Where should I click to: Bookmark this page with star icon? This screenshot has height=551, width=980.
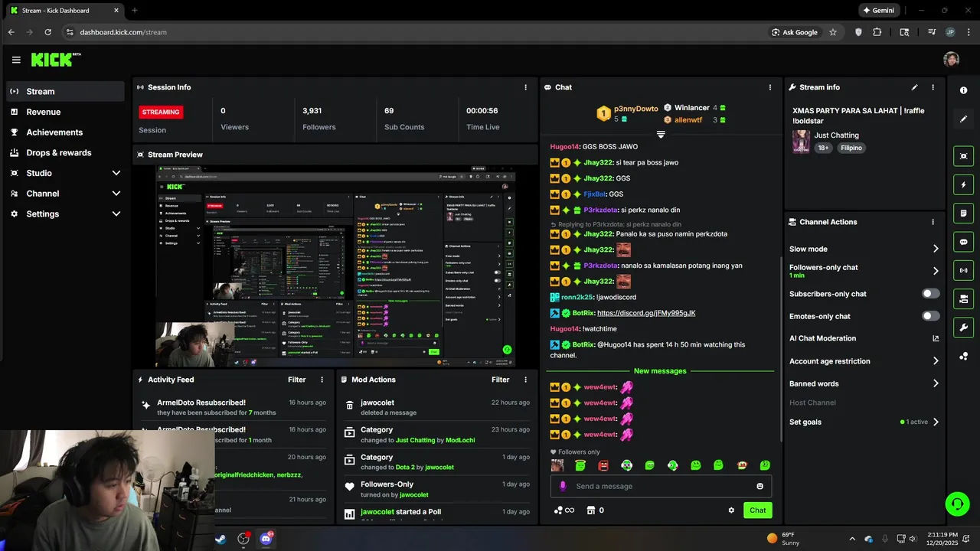833,32
